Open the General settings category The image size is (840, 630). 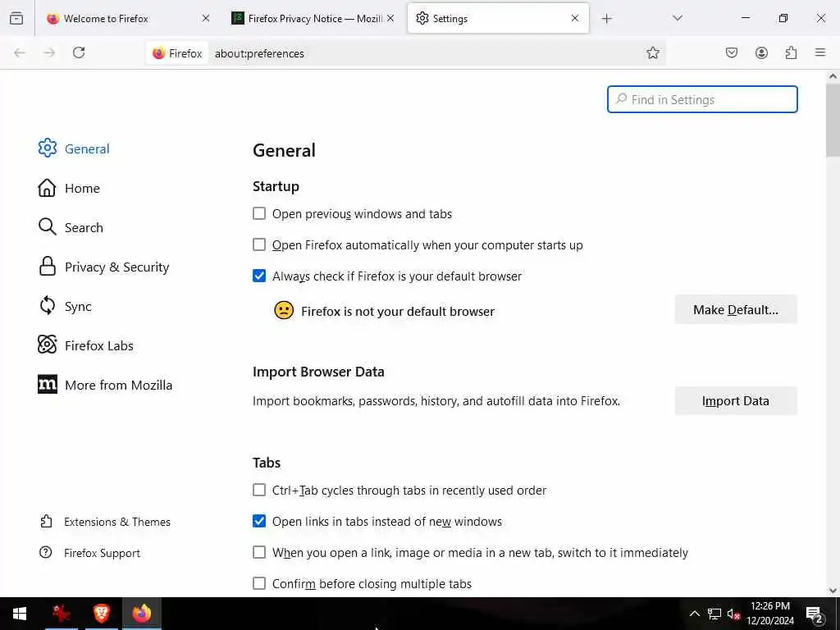tap(74, 148)
